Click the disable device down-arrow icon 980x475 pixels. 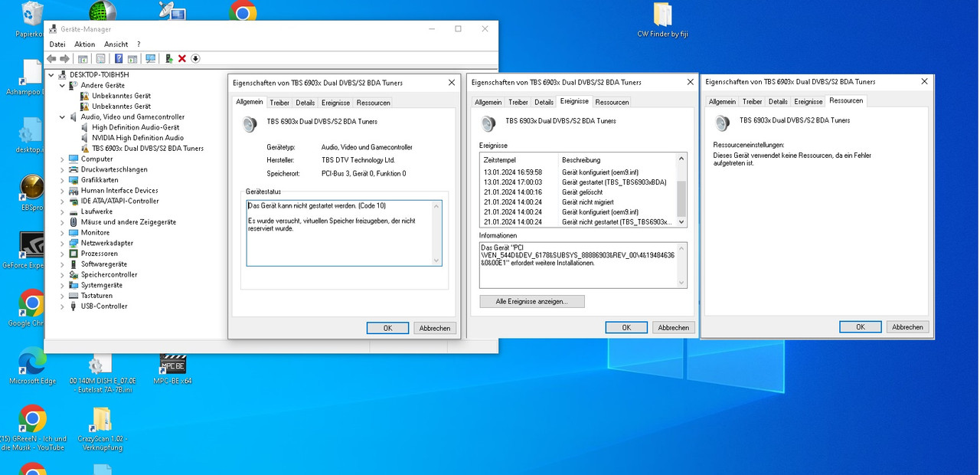pyautogui.click(x=195, y=59)
